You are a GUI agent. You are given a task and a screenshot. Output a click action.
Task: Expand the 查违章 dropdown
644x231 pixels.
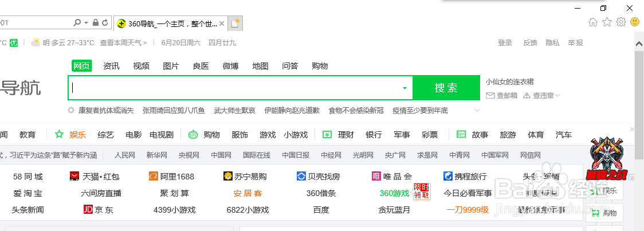coord(557,96)
